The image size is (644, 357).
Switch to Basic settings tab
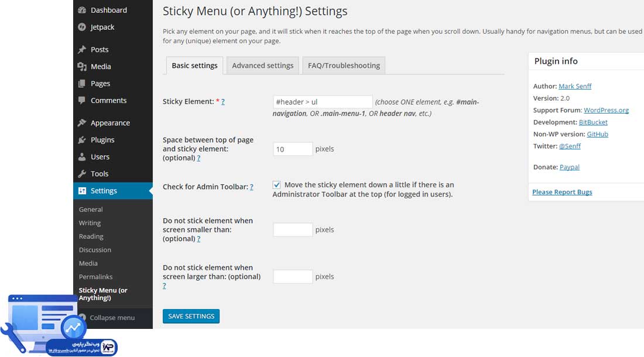pos(195,66)
